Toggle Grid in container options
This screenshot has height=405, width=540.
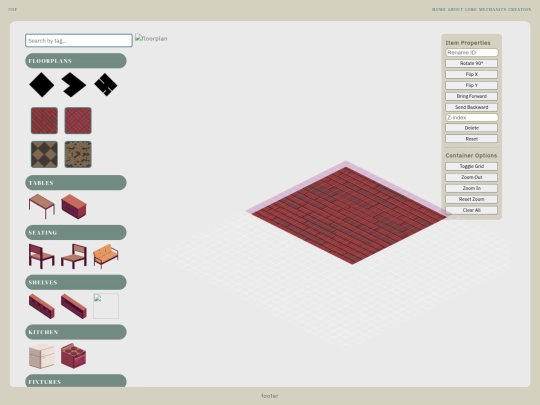(x=471, y=166)
